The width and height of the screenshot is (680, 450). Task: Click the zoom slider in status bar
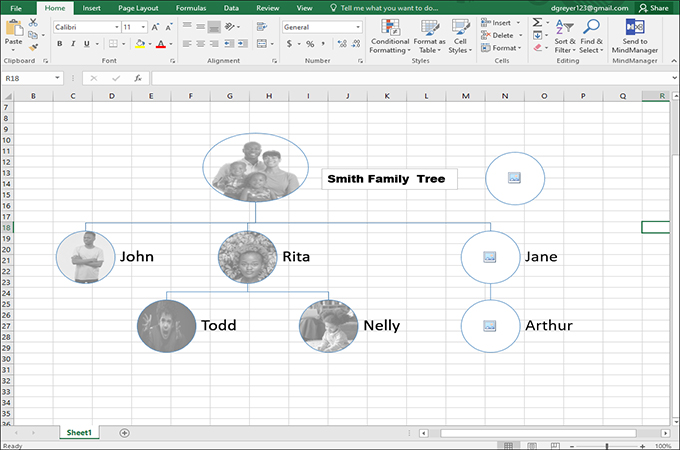tap(607, 446)
